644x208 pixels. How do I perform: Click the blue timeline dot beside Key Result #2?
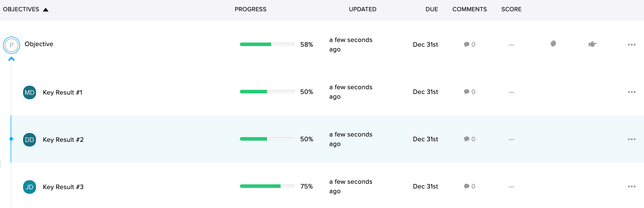coord(11,139)
